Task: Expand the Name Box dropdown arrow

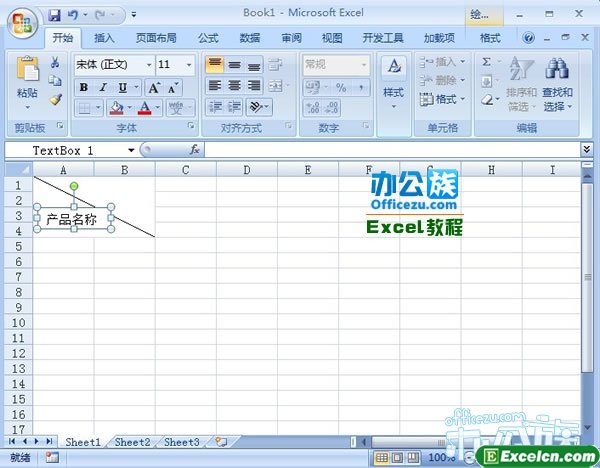Action: (x=131, y=150)
